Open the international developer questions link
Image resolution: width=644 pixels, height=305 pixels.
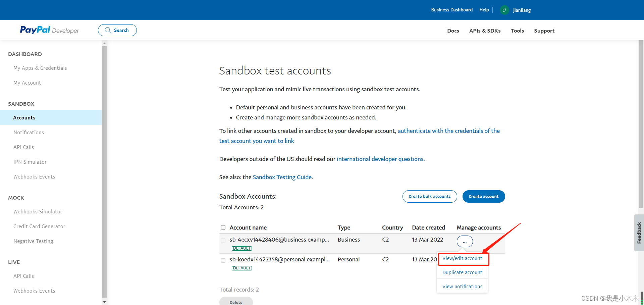380,159
